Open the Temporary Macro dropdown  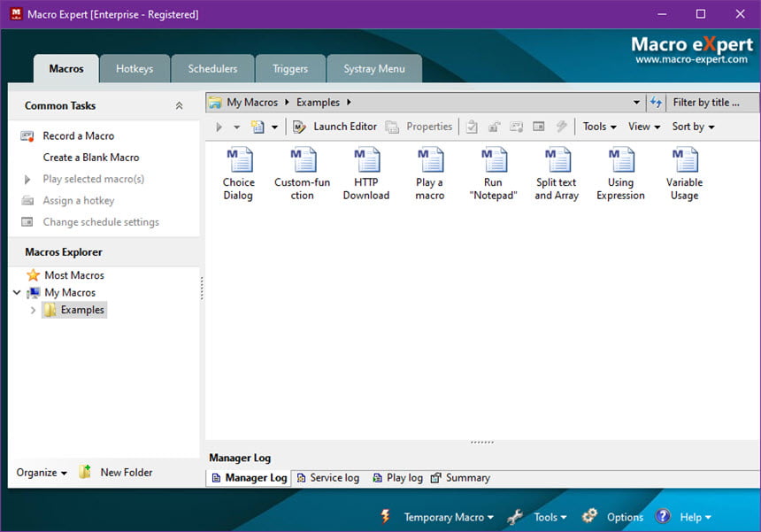click(x=449, y=518)
